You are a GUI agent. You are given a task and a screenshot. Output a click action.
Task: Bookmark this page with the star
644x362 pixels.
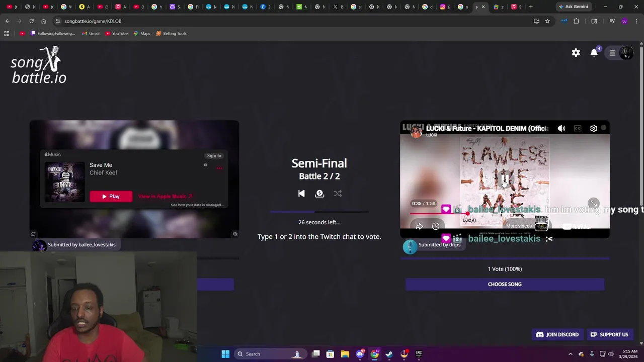[547, 21]
